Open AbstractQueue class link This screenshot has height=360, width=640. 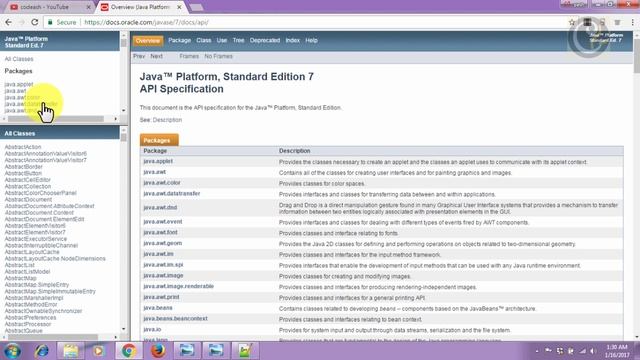[x=23, y=331]
